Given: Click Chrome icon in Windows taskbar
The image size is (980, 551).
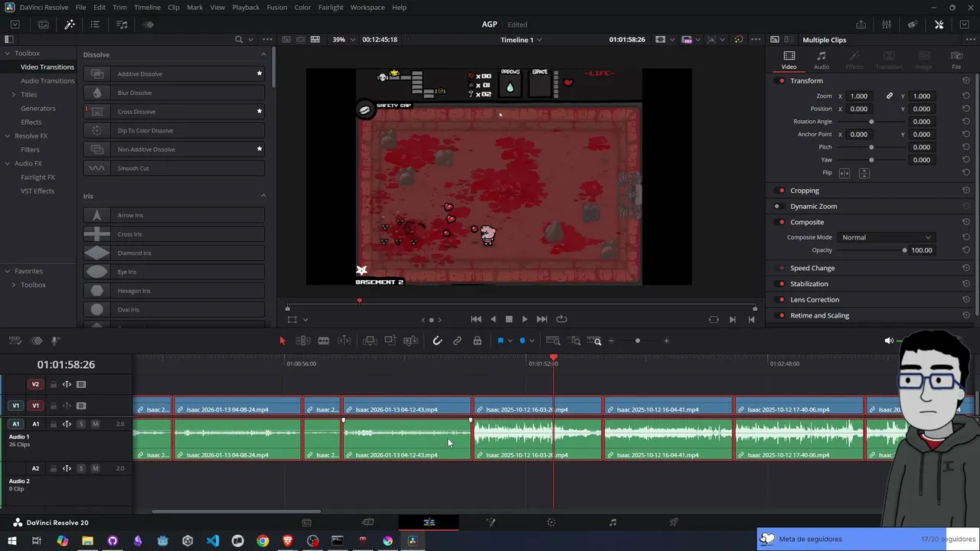Looking at the screenshot, I should [263, 541].
